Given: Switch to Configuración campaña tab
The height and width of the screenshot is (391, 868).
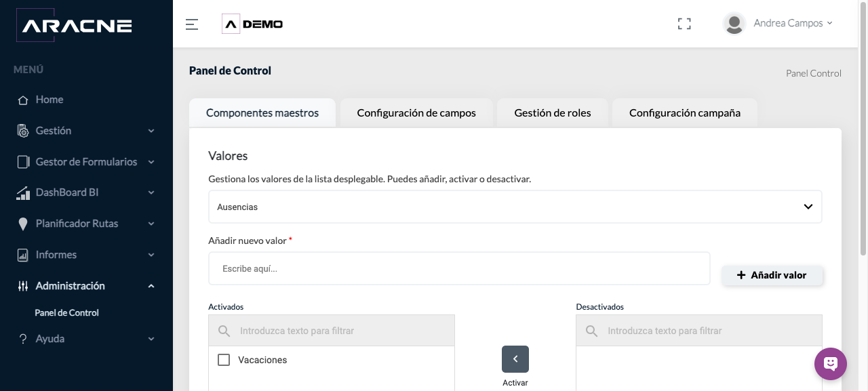Looking at the screenshot, I should point(685,113).
